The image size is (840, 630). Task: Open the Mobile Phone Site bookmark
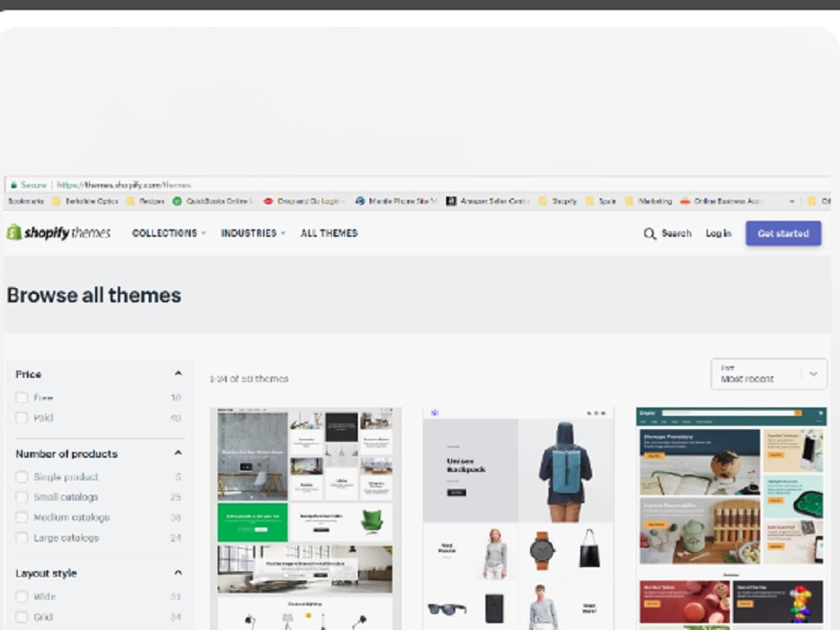pyautogui.click(x=396, y=201)
